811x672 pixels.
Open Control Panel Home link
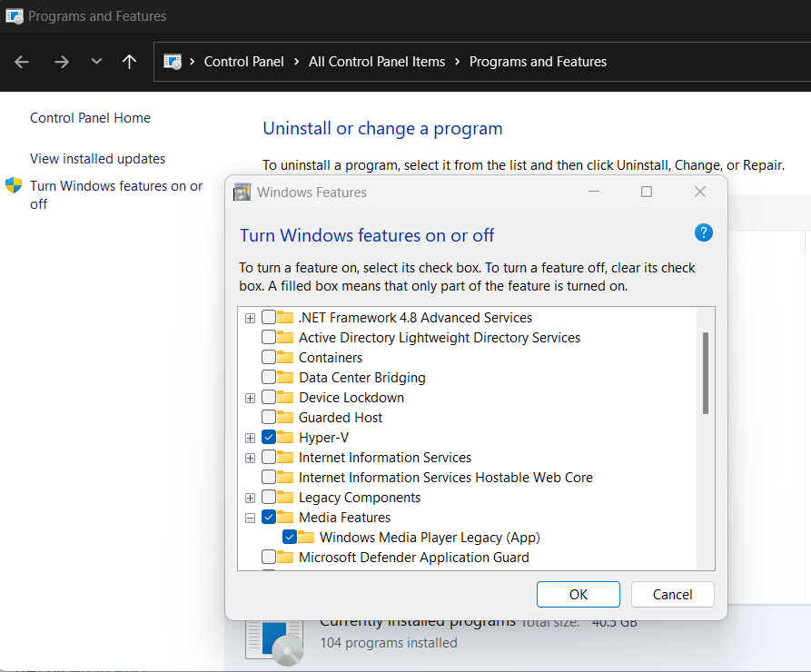click(90, 118)
